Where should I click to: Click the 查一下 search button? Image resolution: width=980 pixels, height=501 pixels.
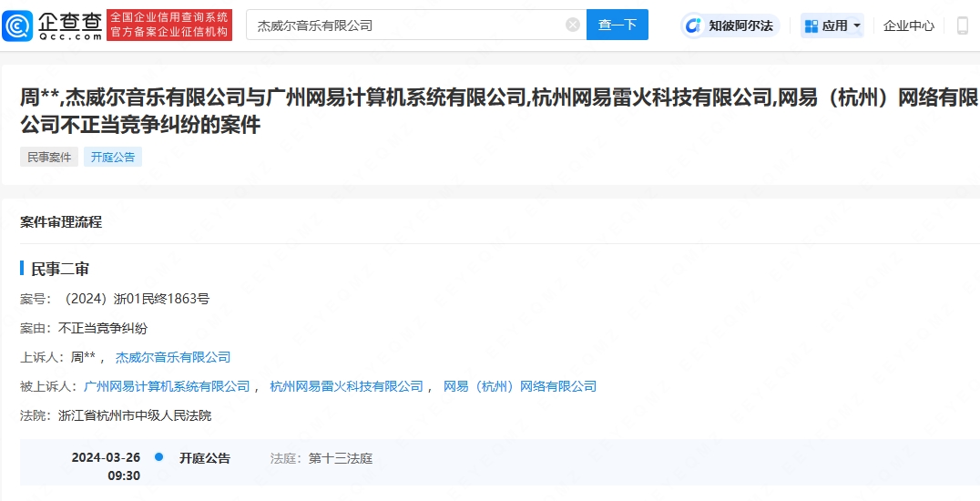pos(617,25)
